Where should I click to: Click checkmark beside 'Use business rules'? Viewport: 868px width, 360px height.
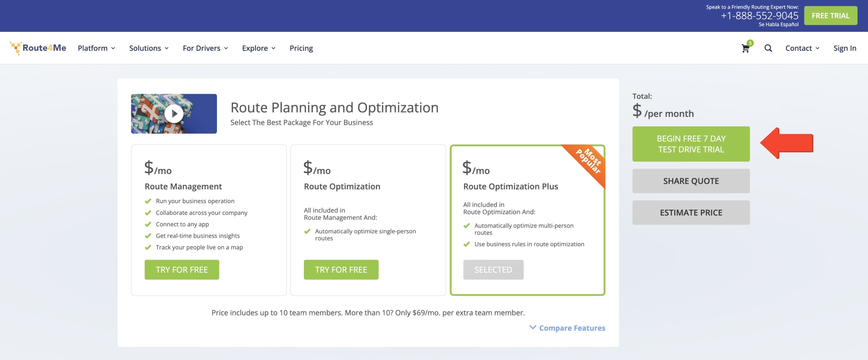467,244
